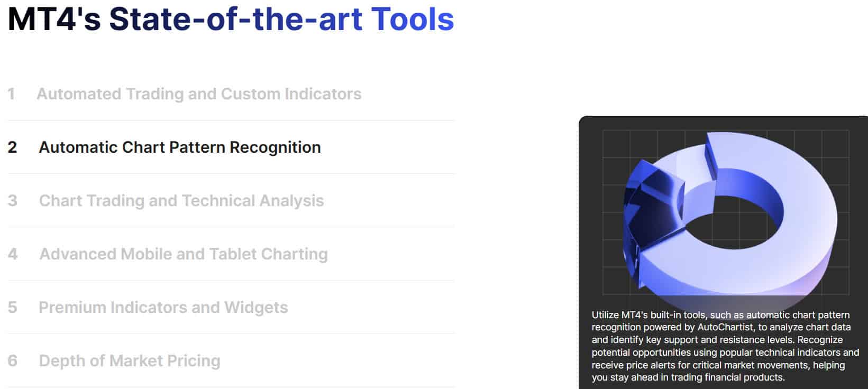Image resolution: width=868 pixels, height=389 pixels.
Task: Click the AutoChartist description paragraph
Action: (725, 346)
